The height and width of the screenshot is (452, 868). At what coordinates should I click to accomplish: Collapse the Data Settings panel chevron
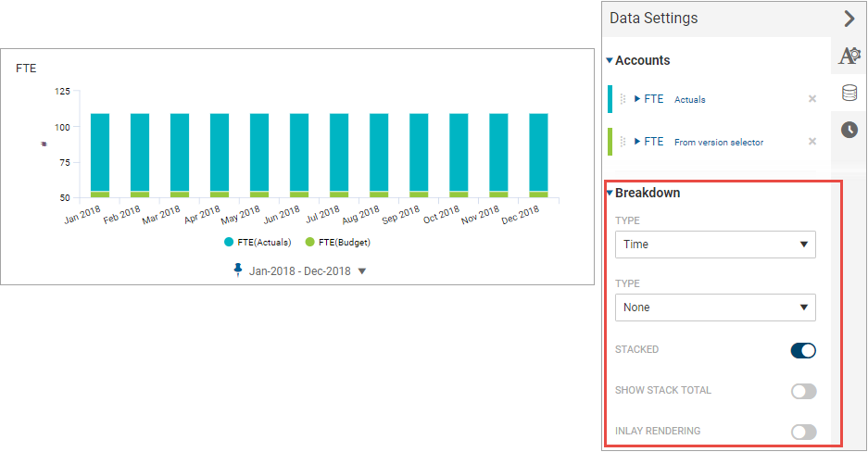(x=849, y=19)
